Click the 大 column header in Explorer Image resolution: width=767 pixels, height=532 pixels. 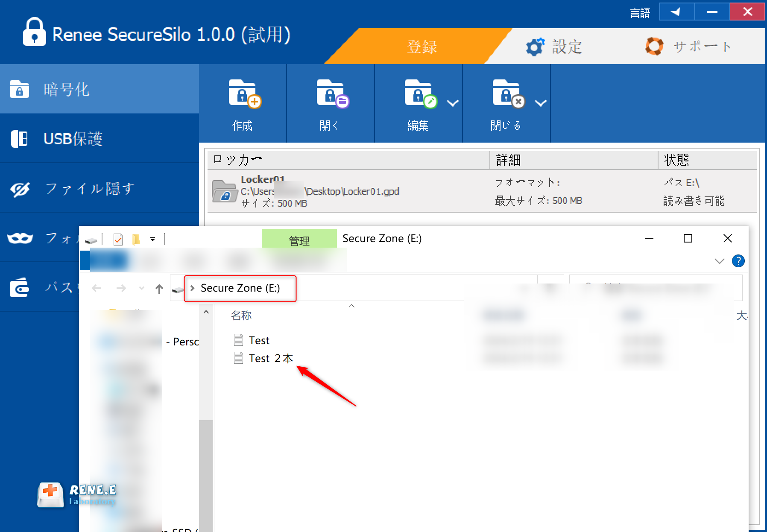click(741, 316)
